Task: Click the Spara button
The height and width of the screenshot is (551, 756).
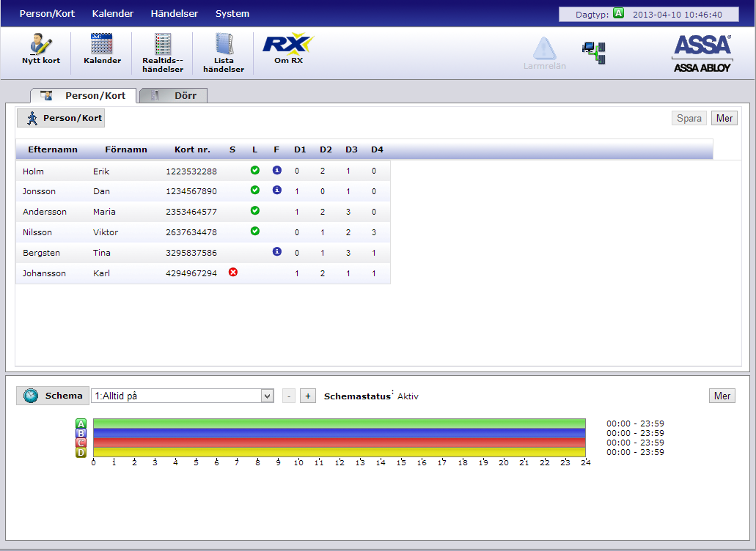Action: [689, 118]
